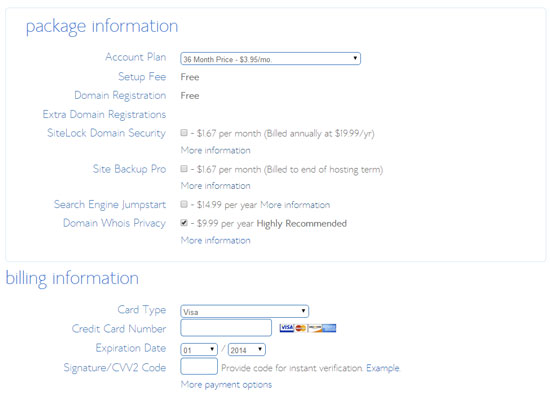
Task: Open the expiration year dropdown showing 2014
Action: pyautogui.click(x=247, y=349)
